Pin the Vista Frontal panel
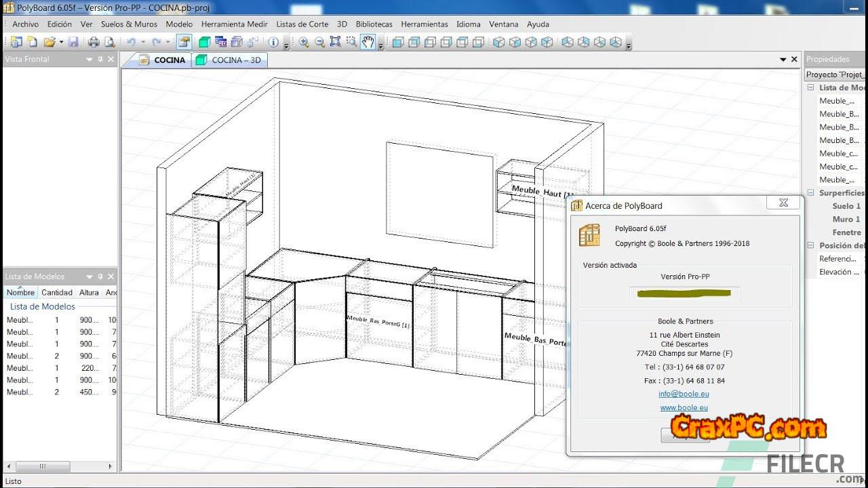 pos(100,60)
